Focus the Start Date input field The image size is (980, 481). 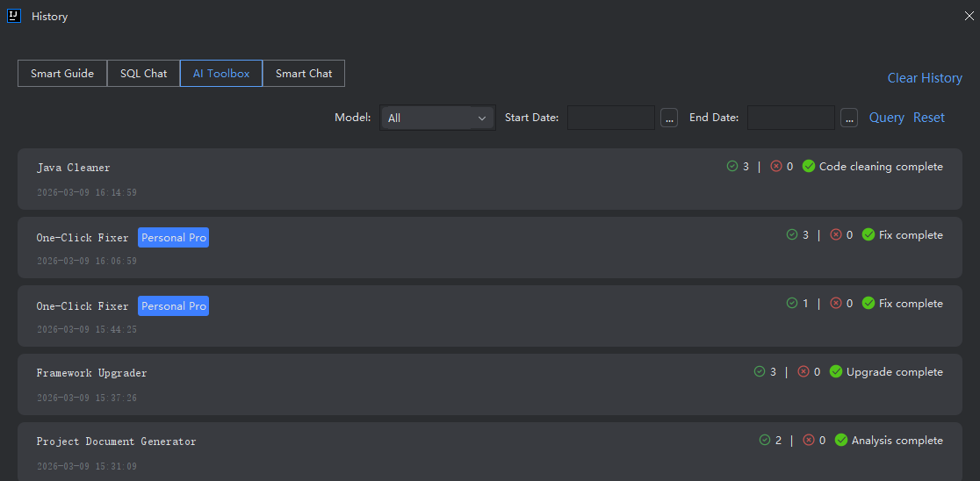point(610,118)
